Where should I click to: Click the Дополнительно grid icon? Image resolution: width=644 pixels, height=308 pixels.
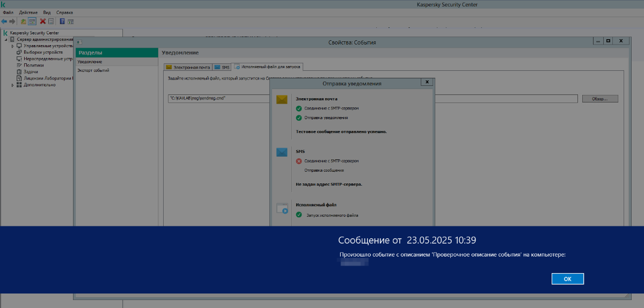(x=19, y=84)
